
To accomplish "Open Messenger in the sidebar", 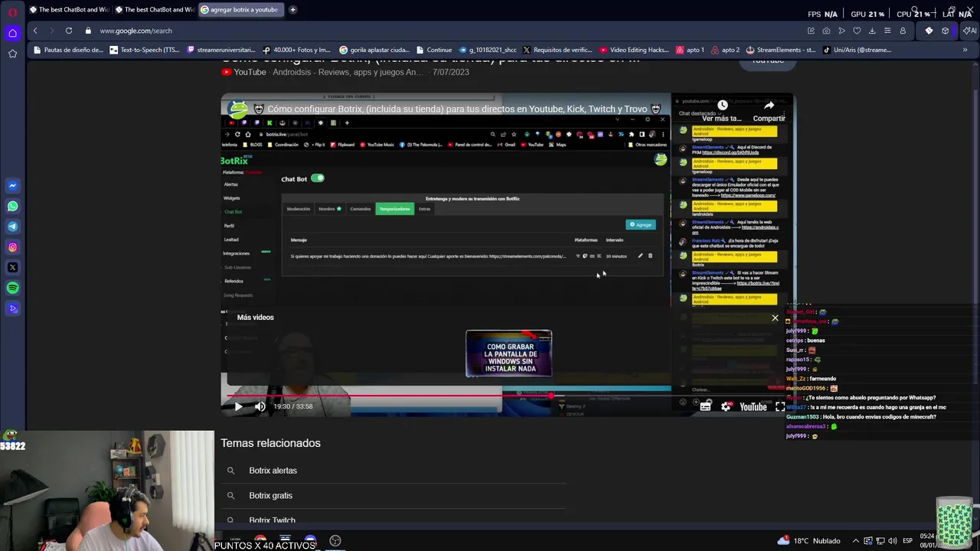I will (x=12, y=185).
